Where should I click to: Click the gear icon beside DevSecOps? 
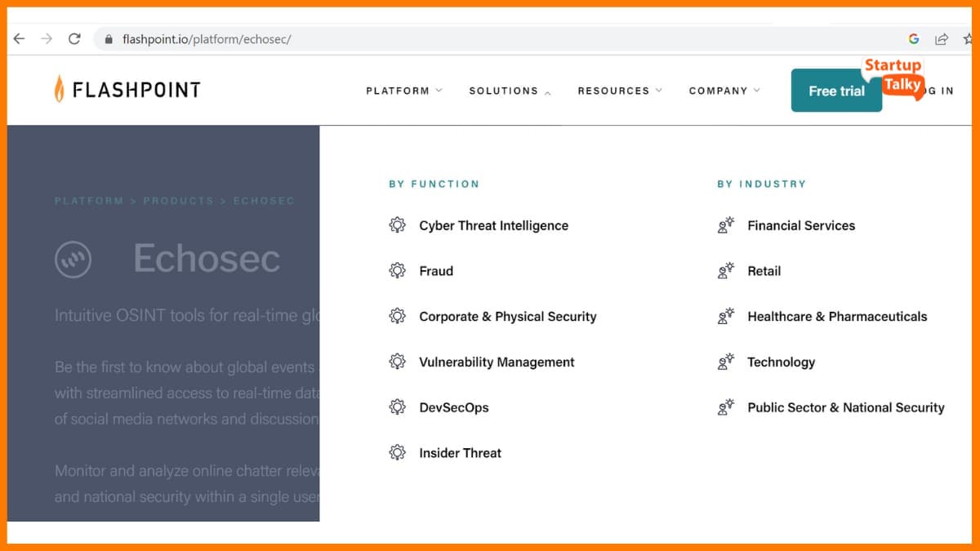click(x=398, y=407)
